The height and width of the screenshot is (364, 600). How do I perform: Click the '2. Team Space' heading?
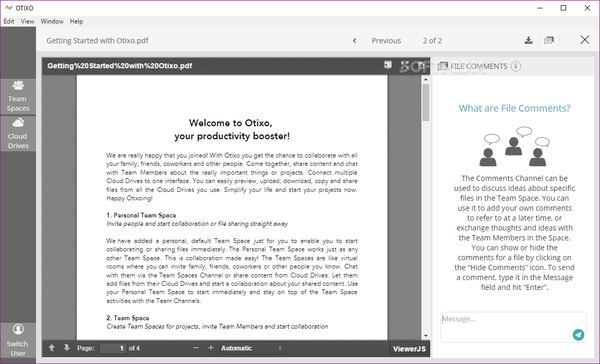[128, 318]
